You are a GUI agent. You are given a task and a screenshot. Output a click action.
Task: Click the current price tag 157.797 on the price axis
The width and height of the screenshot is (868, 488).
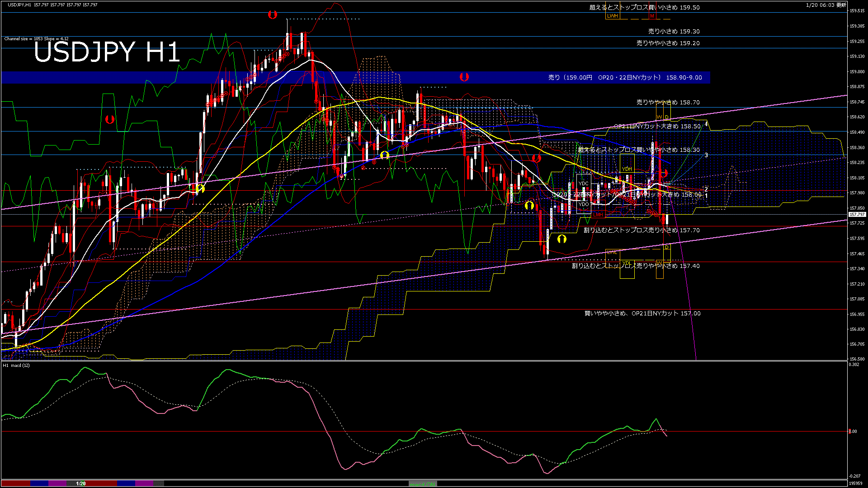[x=857, y=215]
